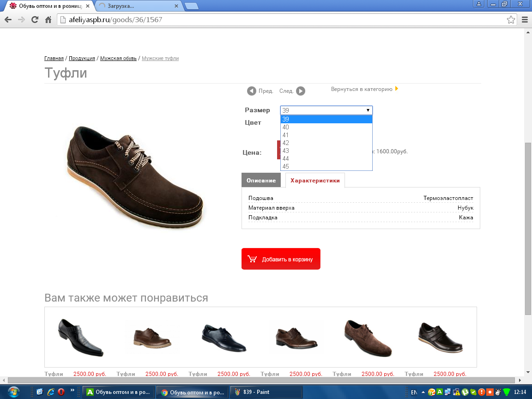Click the uTorrent tray icon
Image resolution: width=532 pixels, height=399 pixels.
465,392
